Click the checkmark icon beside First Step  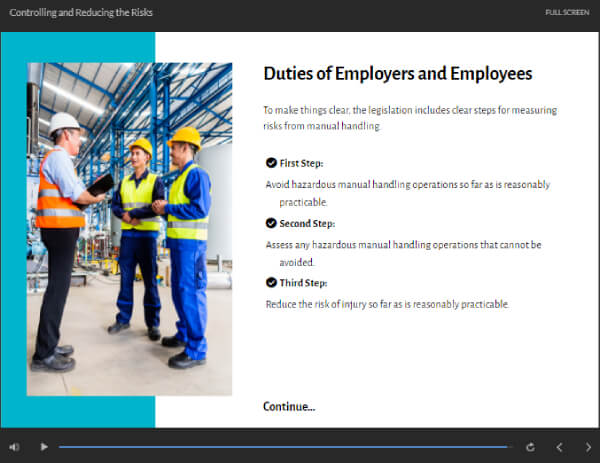[271, 163]
